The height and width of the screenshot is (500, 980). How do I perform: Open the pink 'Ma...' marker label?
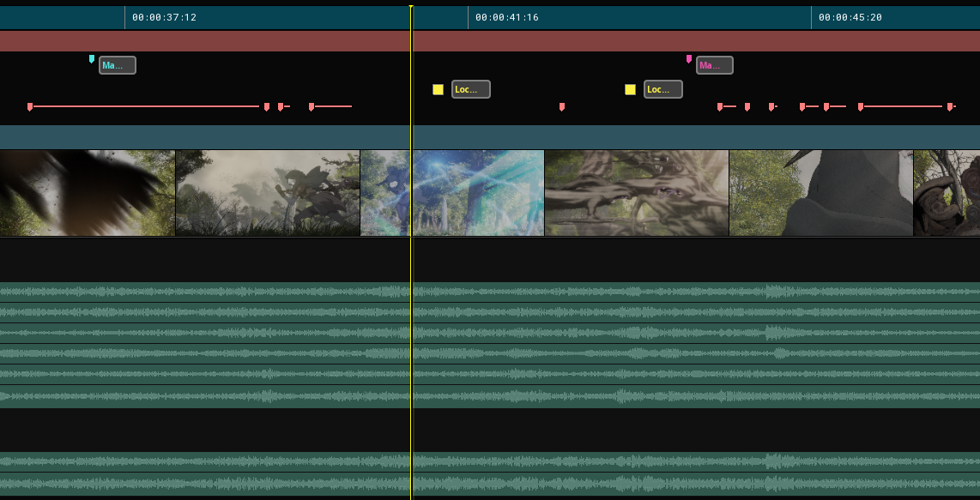(x=714, y=65)
